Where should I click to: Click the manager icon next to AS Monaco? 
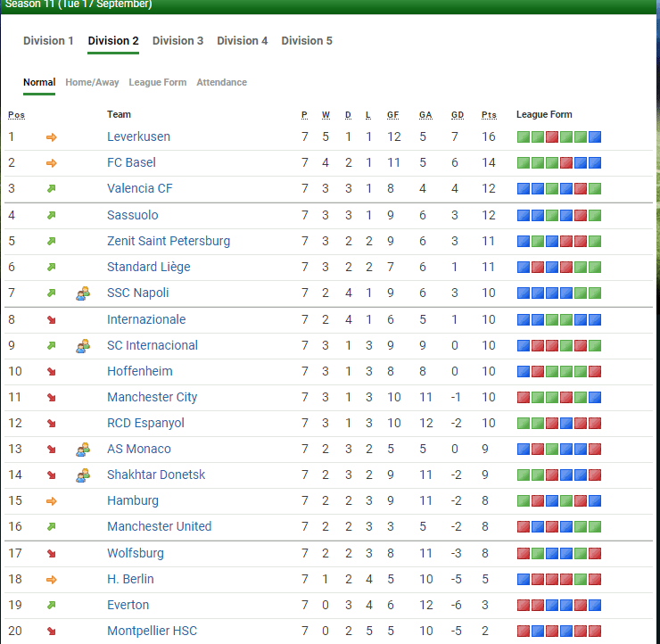[x=83, y=450]
